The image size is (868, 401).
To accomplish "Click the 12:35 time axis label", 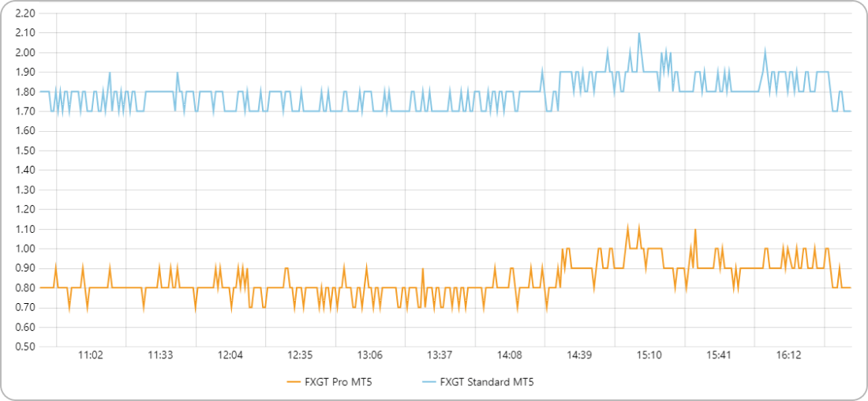I will click(x=300, y=355).
